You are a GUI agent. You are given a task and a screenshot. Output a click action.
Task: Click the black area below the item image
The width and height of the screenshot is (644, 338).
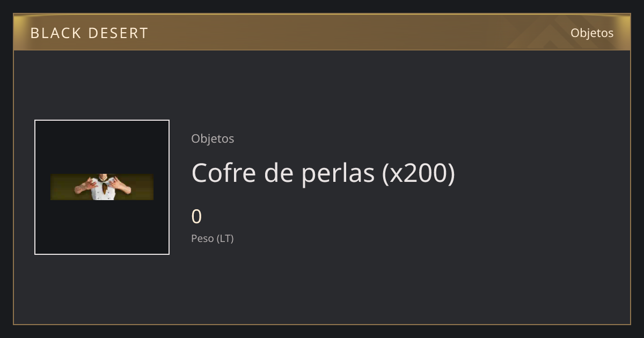(102, 226)
